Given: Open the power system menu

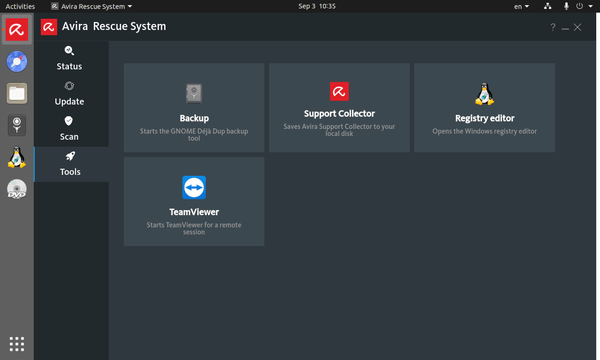Looking at the screenshot, I should click(x=584, y=6).
